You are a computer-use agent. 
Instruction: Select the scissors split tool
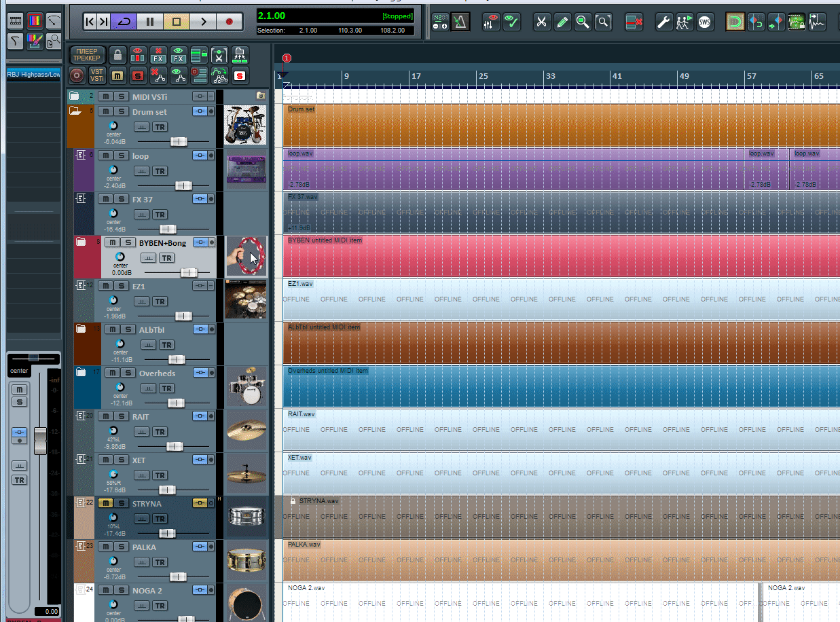click(541, 22)
